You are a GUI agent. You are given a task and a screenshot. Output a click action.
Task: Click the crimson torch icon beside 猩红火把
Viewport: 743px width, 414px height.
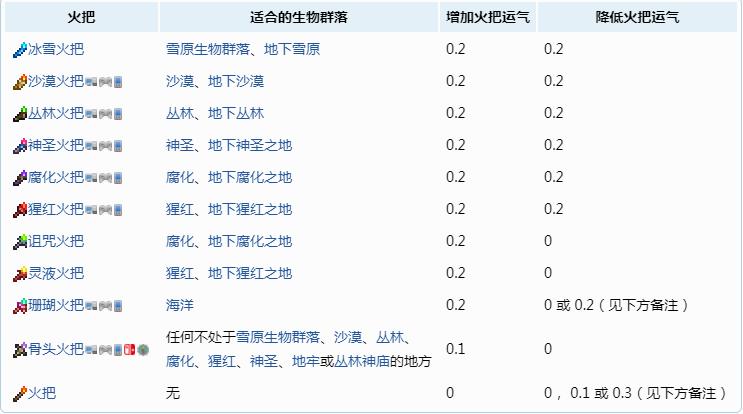pos(20,209)
